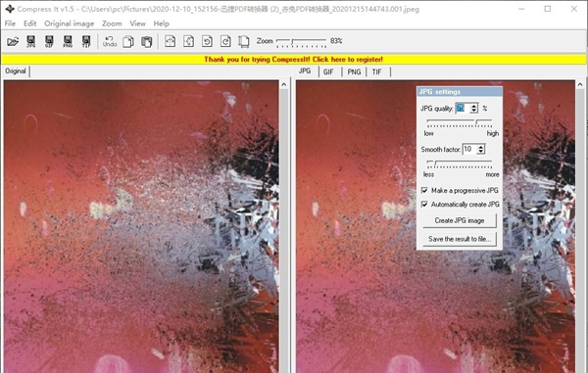Click the Open file folder icon
This screenshot has height=373, width=588.
click(x=13, y=41)
